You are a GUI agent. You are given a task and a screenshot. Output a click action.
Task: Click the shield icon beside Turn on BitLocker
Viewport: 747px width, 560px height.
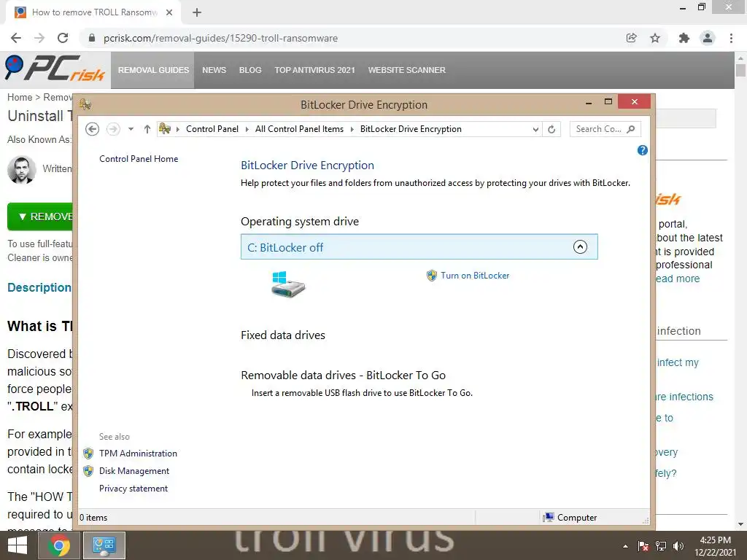[x=432, y=276]
